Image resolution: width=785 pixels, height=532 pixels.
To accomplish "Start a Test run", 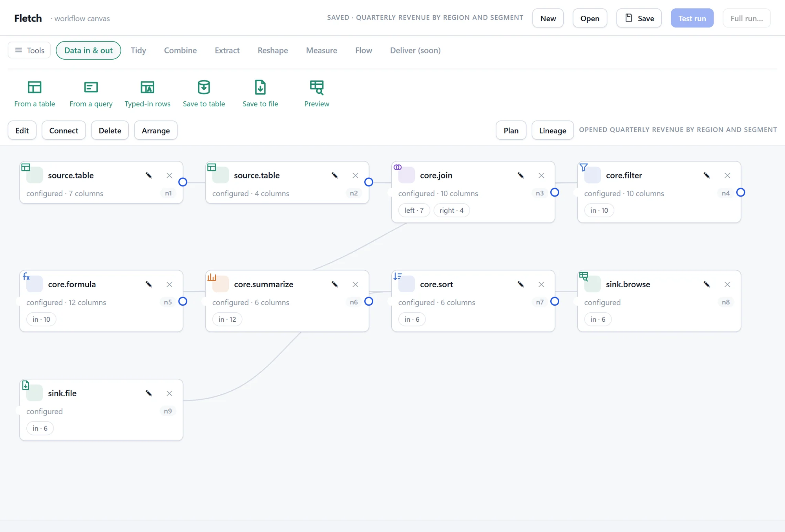I will pos(692,18).
